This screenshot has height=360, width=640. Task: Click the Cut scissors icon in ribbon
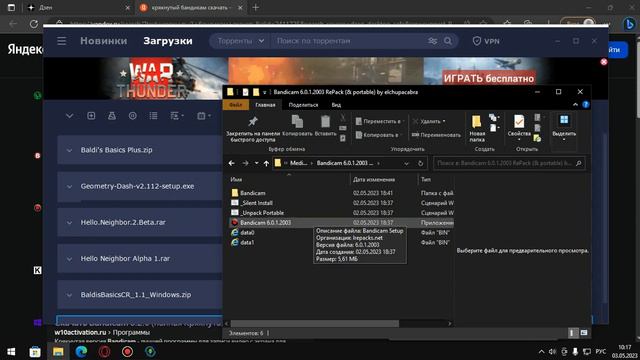tap(343, 118)
